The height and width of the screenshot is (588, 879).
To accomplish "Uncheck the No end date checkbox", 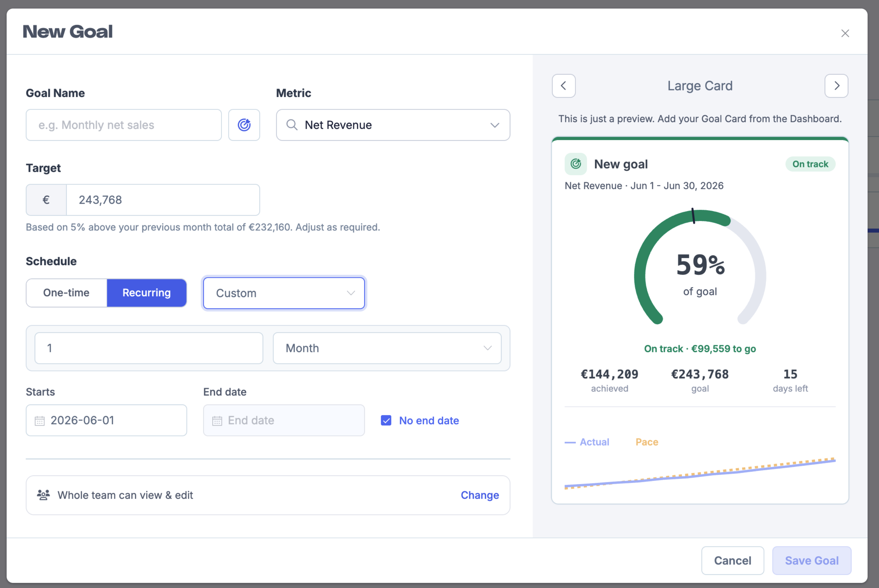I will pyautogui.click(x=386, y=420).
